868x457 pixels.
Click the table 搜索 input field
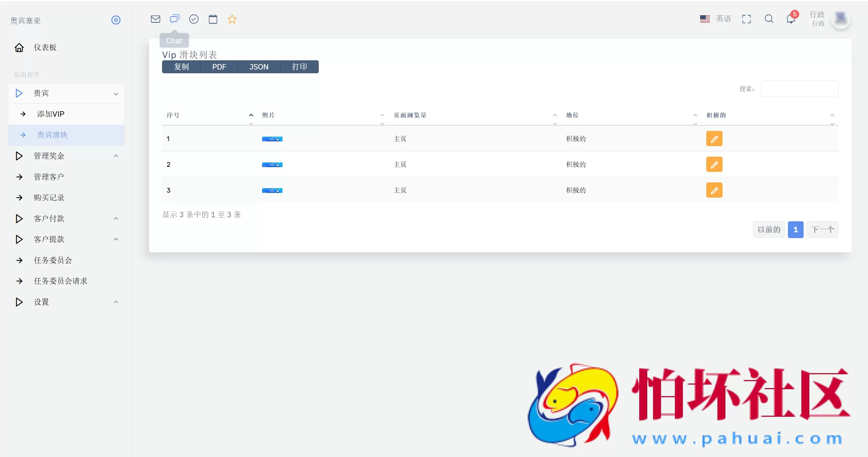click(800, 89)
